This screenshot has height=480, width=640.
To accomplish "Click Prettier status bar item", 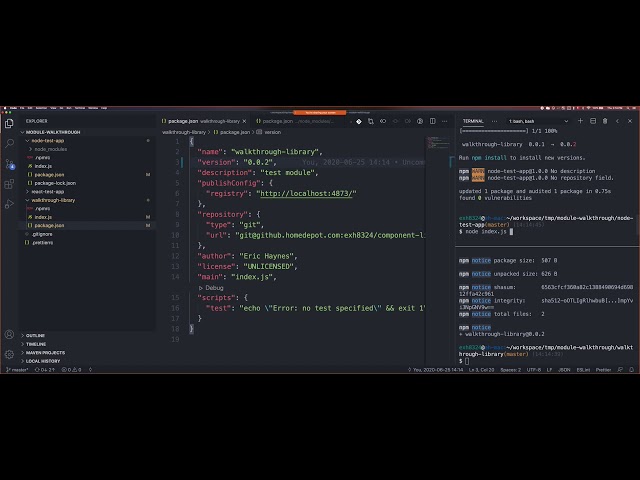I will coord(603,370).
